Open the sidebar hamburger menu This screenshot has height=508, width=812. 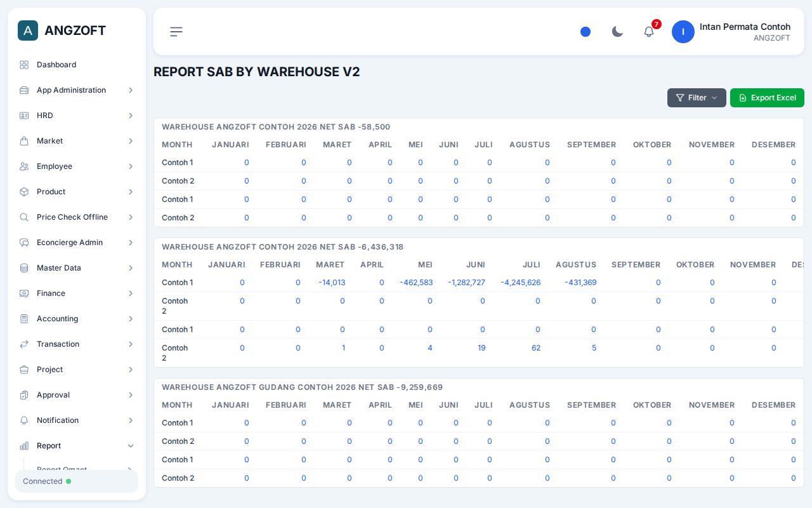coord(176,32)
